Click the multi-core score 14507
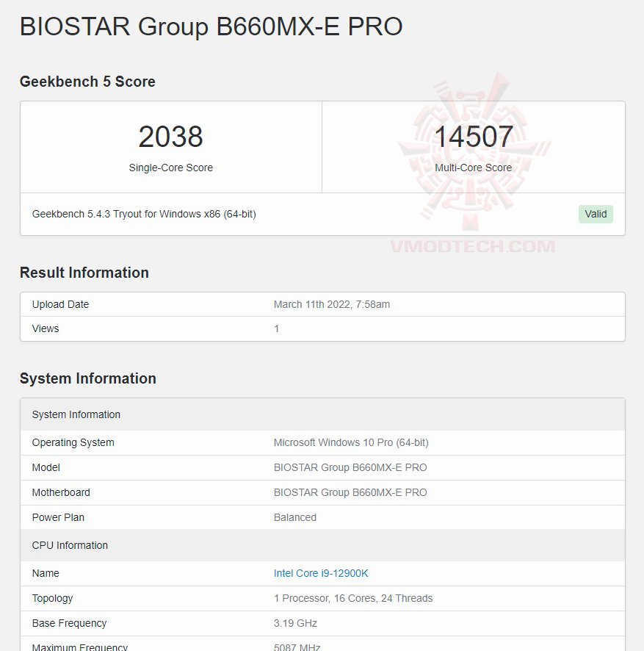This screenshot has width=644, height=651. coord(473,137)
